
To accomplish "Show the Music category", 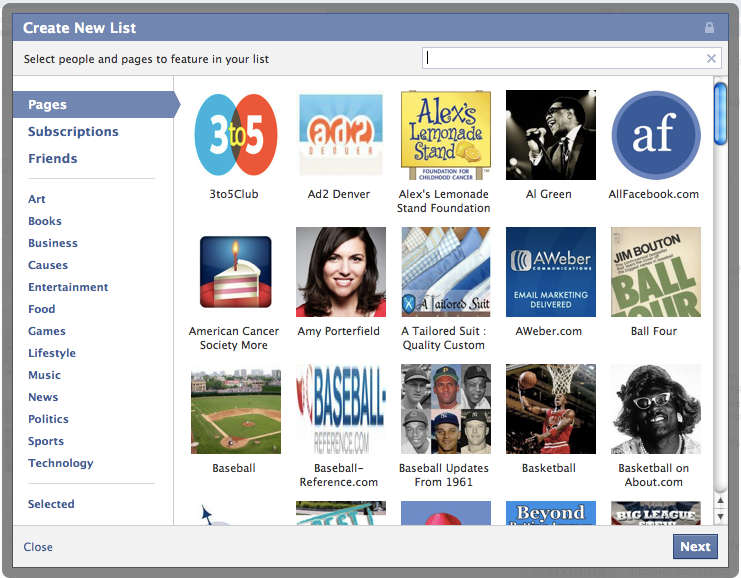I will [x=44, y=375].
